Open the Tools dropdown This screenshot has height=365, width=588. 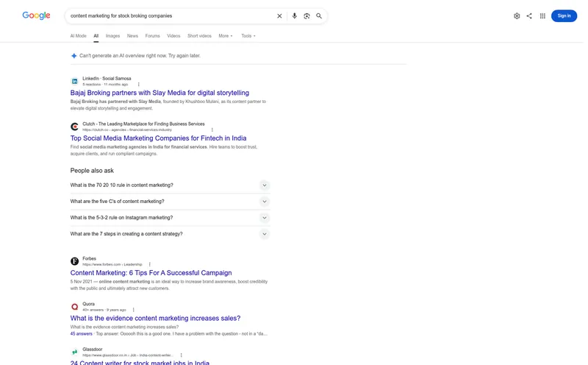pos(248,36)
